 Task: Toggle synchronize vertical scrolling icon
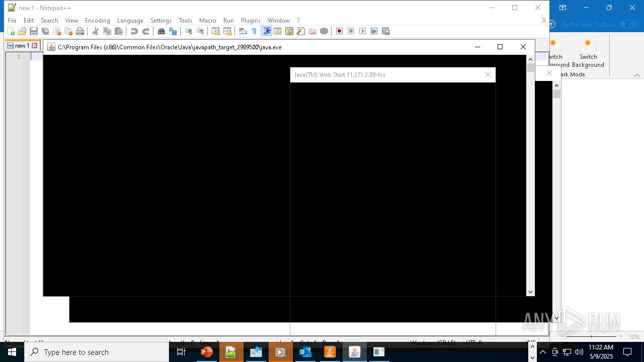[x=216, y=31]
